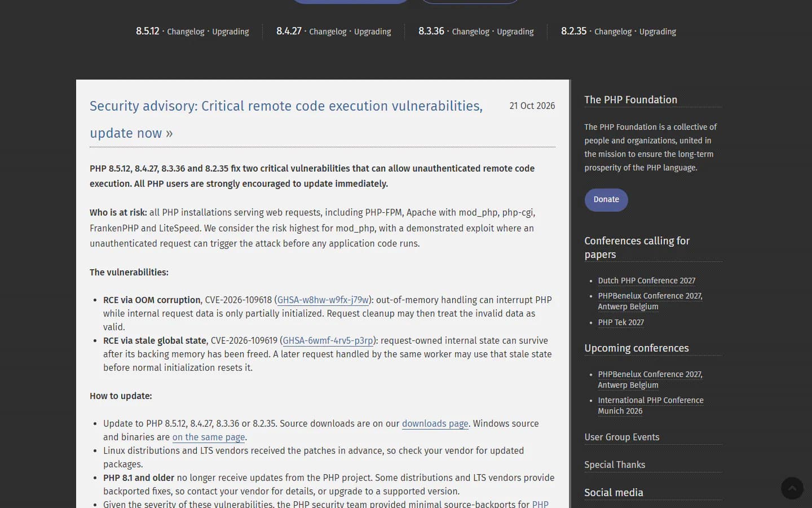The image size is (812, 508).
Task: Open PHPBenelux Conference 2027 under calling for papers
Action: pyautogui.click(x=650, y=301)
